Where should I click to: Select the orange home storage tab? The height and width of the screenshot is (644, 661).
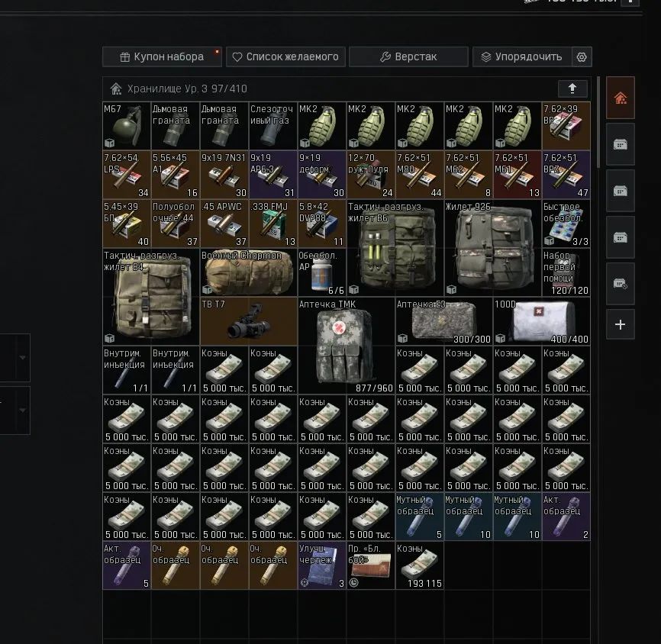point(620,98)
